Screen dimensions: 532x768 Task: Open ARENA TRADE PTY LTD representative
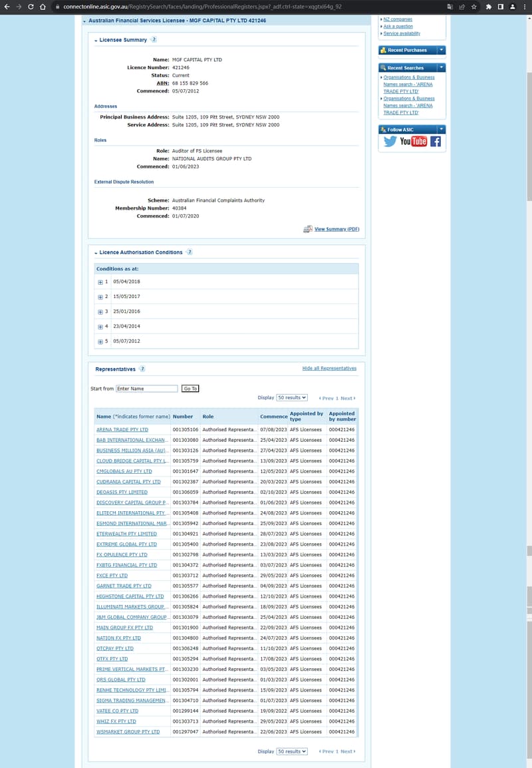(x=122, y=429)
